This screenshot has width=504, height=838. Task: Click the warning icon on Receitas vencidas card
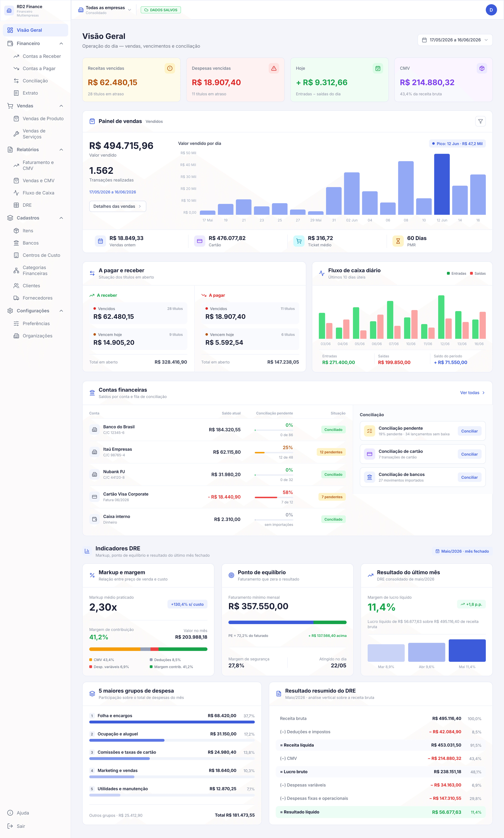[170, 68]
